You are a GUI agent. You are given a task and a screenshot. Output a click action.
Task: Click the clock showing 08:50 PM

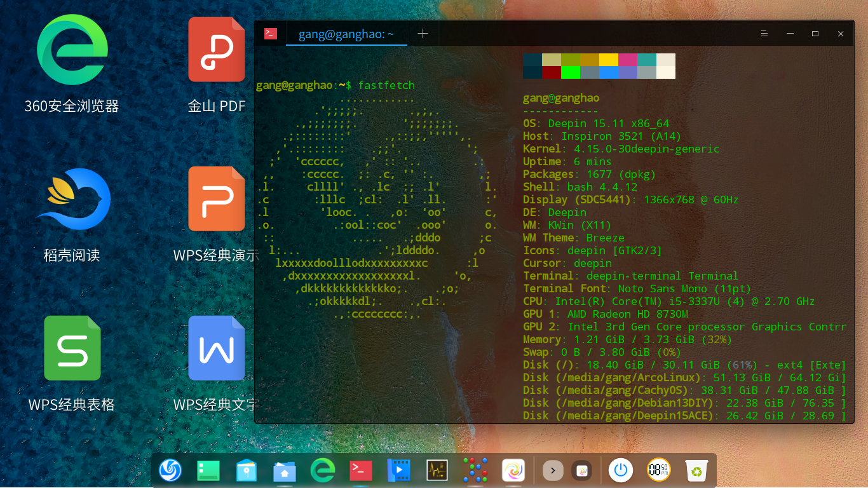pos(659,470)
